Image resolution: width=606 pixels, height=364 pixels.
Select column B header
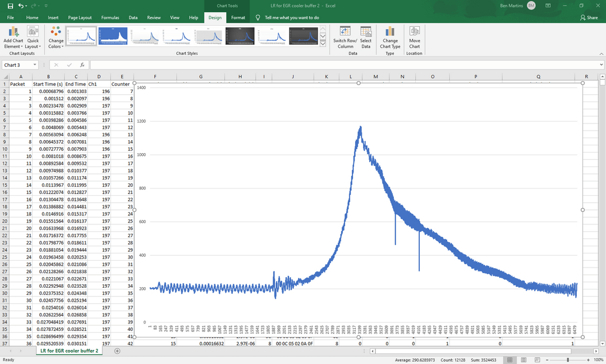(x=48, y=76)
